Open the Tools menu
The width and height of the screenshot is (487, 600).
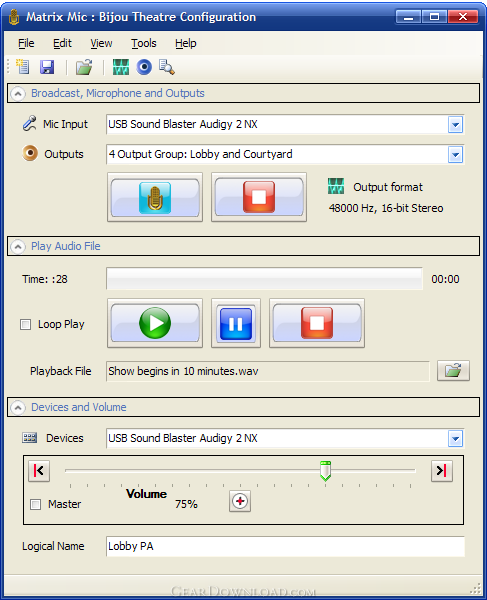coord(144,43)
